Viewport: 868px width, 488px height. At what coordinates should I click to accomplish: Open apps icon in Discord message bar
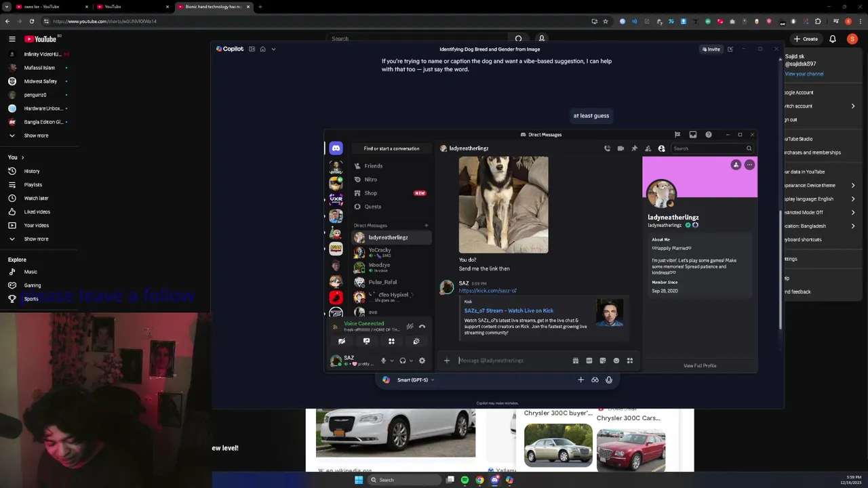tap(630, 361)
